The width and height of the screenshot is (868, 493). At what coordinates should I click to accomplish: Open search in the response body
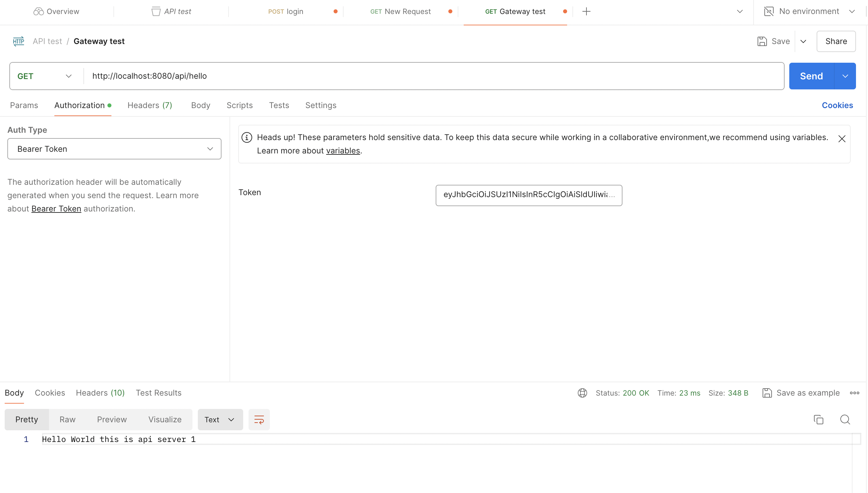(845, 420)
